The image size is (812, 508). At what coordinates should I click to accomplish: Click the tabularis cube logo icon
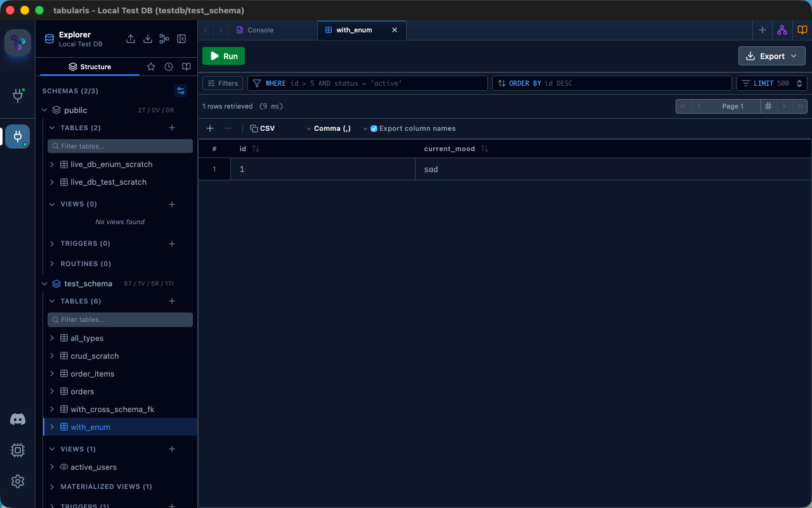[x=18, y=43]
